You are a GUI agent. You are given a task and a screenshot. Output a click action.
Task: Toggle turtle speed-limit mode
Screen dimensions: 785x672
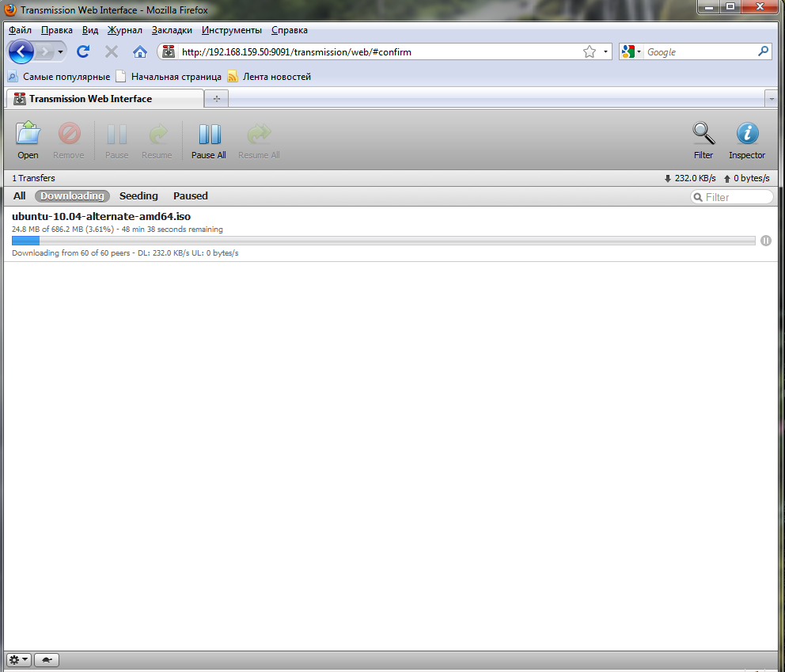click(x=47, y=660)
